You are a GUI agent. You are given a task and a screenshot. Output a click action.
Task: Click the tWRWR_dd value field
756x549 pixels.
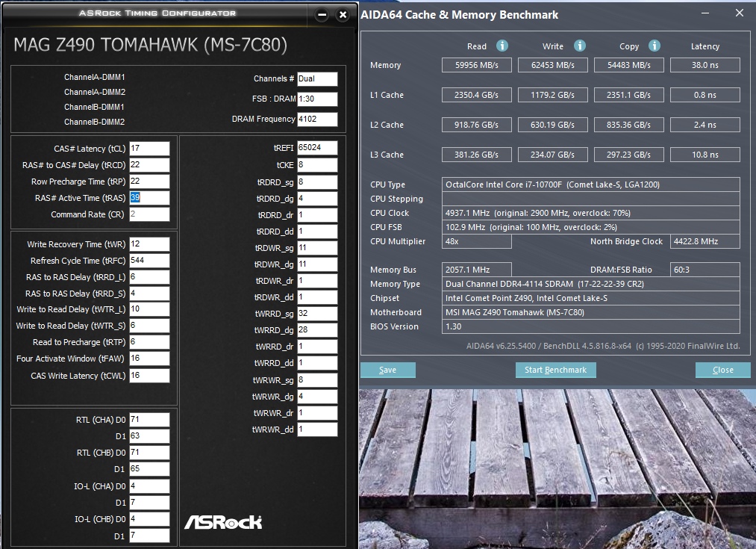coord(317,429)
